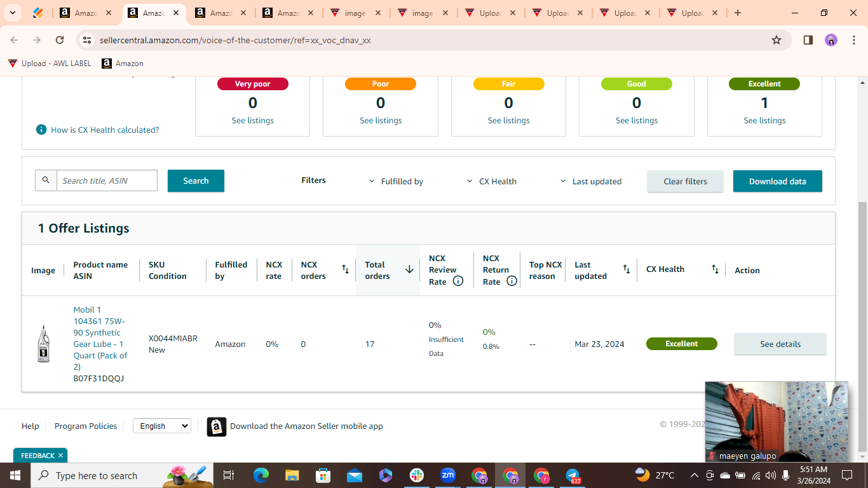Open See listings under Very poor
The width and height of the screenshot is (868, 488).
(253, 120)
